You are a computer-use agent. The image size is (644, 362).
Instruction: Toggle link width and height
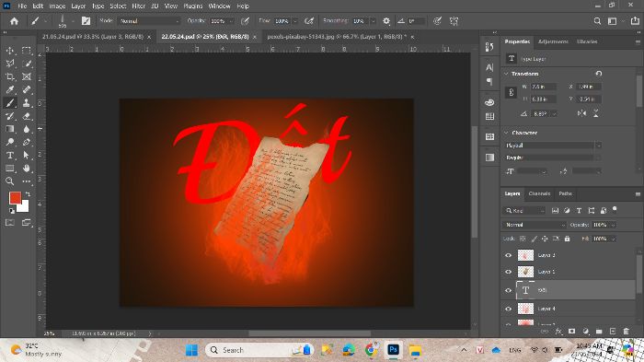pos(511,92)
